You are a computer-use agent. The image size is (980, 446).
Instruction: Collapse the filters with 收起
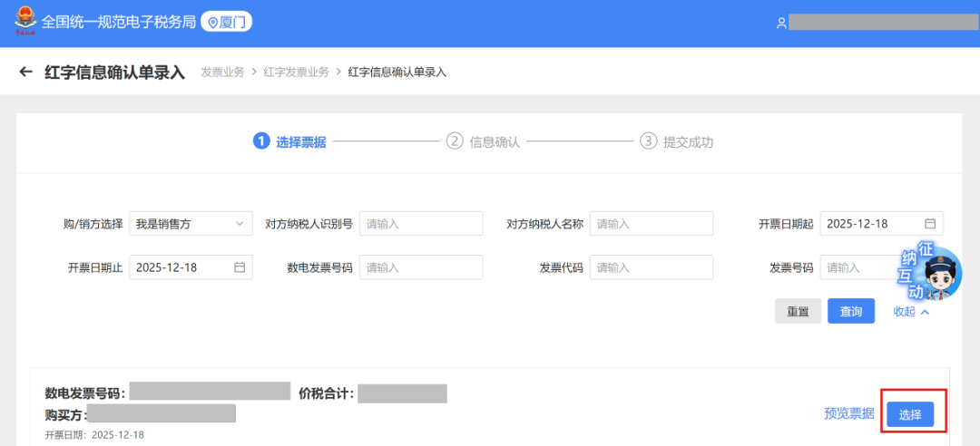pos(911,311)
